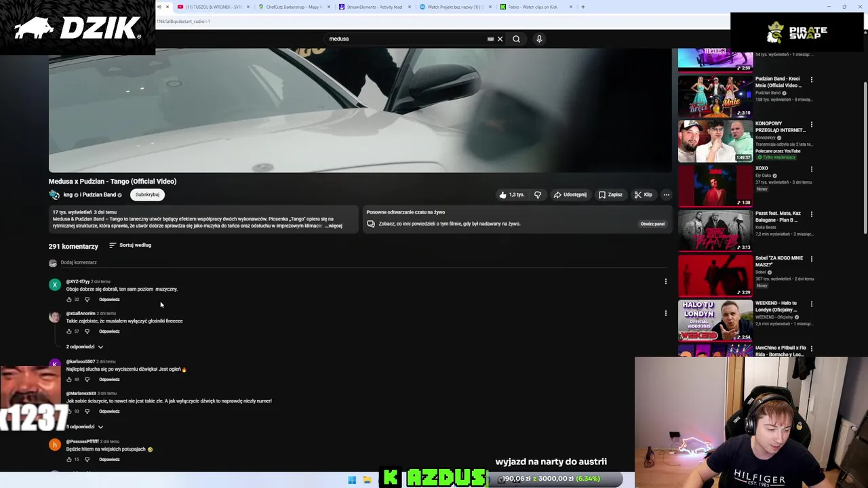Open WEEKEND Halo tu Londyn thumbnail
Screen dimensions: 868x488
click(x=715, y=320)
